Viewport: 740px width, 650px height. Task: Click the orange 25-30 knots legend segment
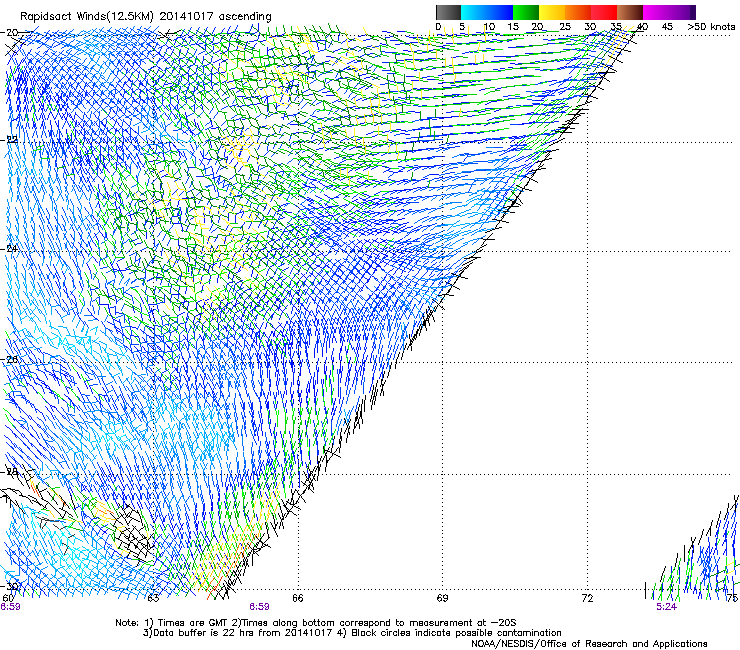(578, 12)
